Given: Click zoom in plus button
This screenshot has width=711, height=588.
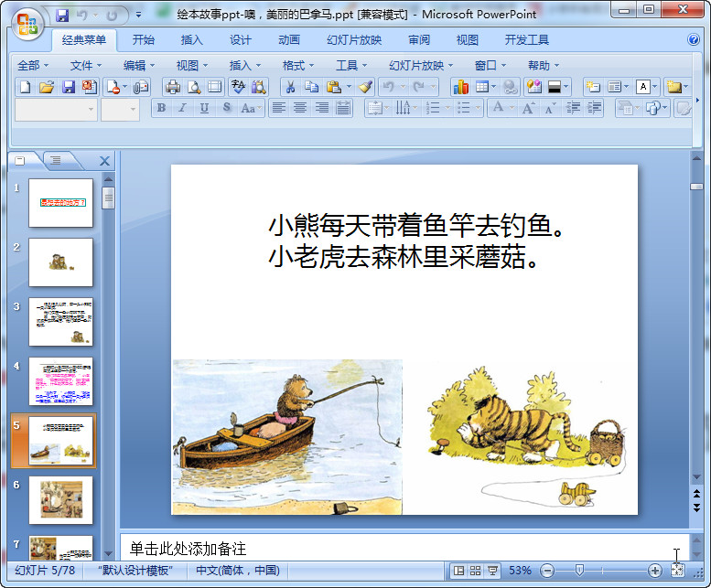Looking at the screenshot, I should [x=655, y=571].
